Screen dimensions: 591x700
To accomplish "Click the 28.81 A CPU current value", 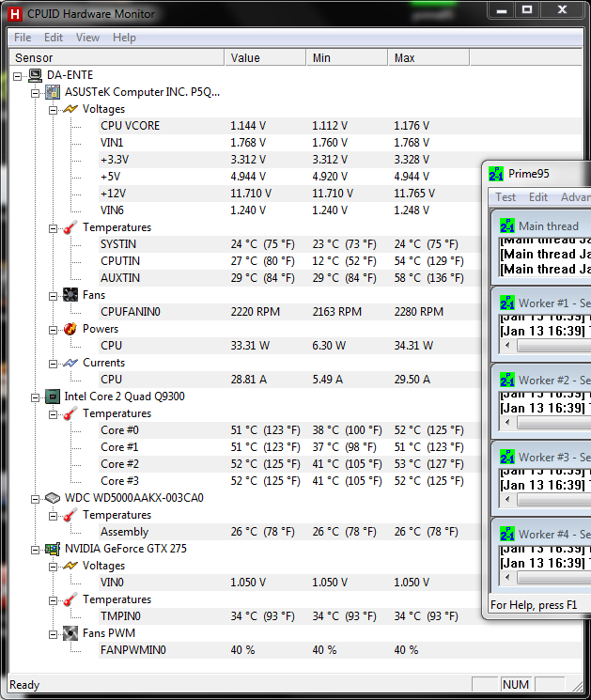I will 249,380.
